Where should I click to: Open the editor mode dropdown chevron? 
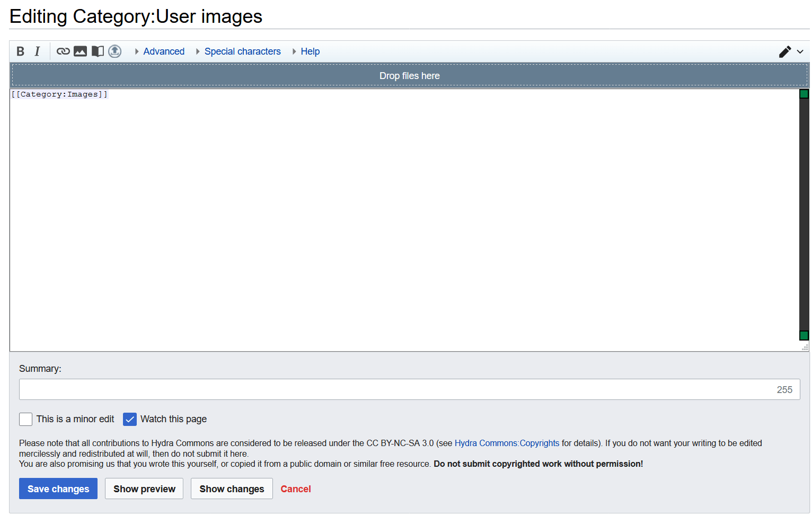pyautogui.click(x=800, y=51)
